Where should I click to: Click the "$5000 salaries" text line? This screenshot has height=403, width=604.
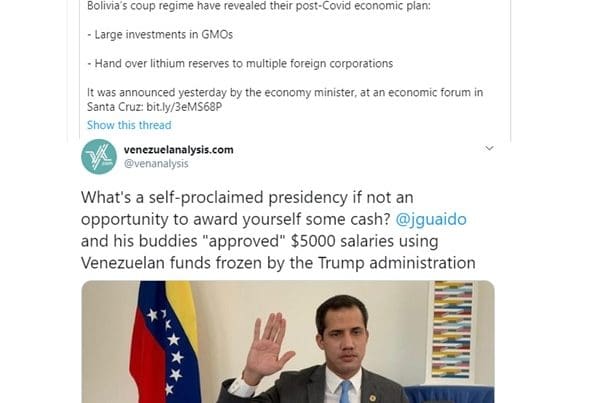[x=259, y=241]
